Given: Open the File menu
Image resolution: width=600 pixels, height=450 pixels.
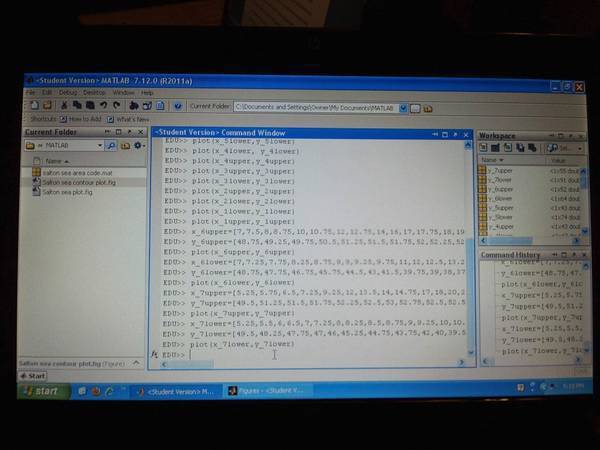Looking at the screenshot, I should click(30, 92).
